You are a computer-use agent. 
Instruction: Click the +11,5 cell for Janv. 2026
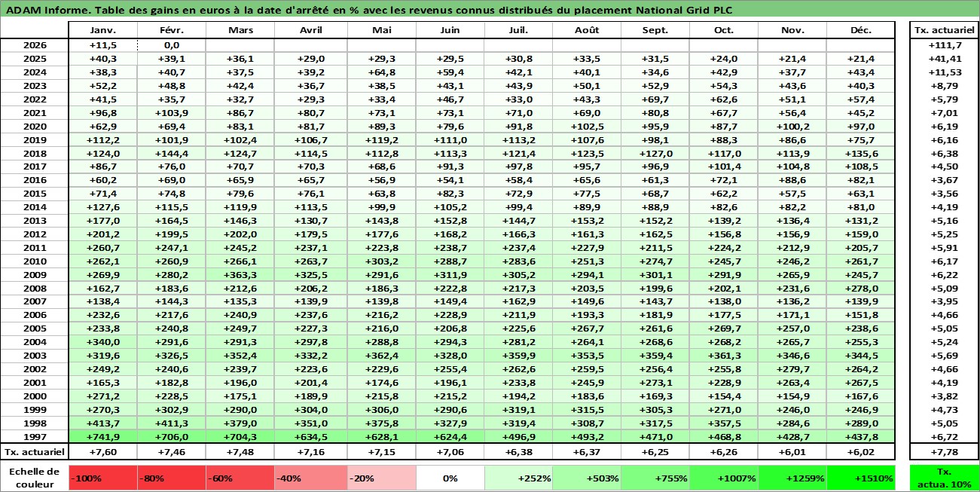pyautogui.click(x=102, y=45)
